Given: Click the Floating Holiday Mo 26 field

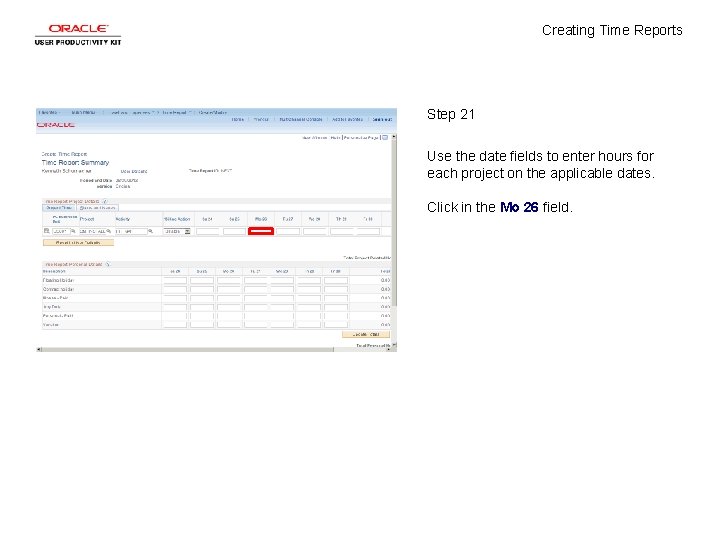Looking at the screenshot, I should coord(229,280).
